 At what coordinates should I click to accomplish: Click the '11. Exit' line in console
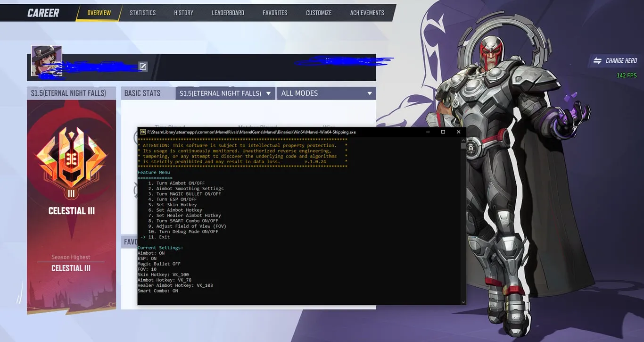pyautogui.click(x=159, y=237)
